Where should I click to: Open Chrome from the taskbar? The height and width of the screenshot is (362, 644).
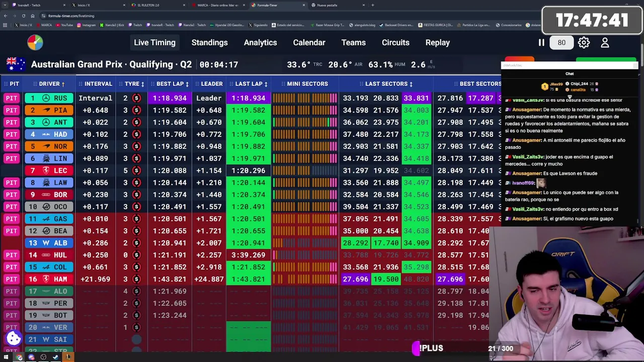[x=19, y=357]
